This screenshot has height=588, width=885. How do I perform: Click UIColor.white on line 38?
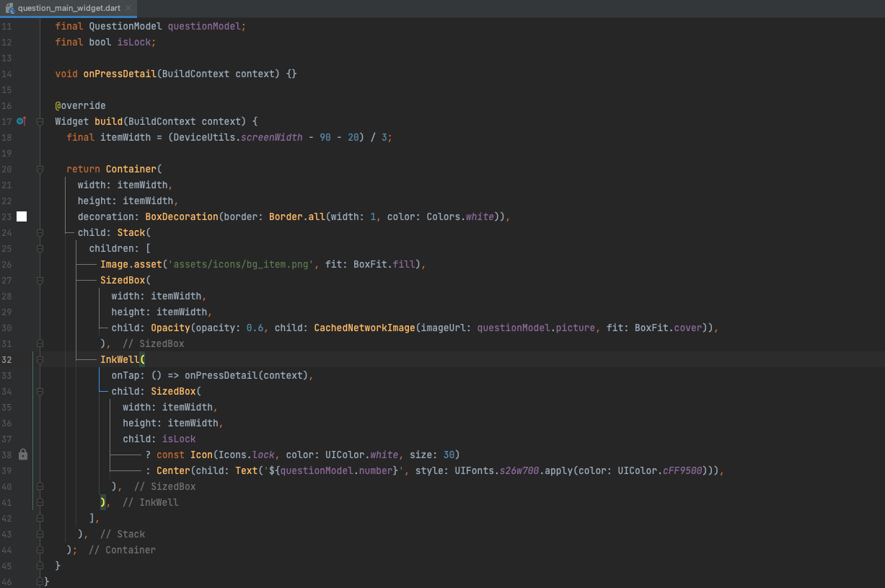362,455
